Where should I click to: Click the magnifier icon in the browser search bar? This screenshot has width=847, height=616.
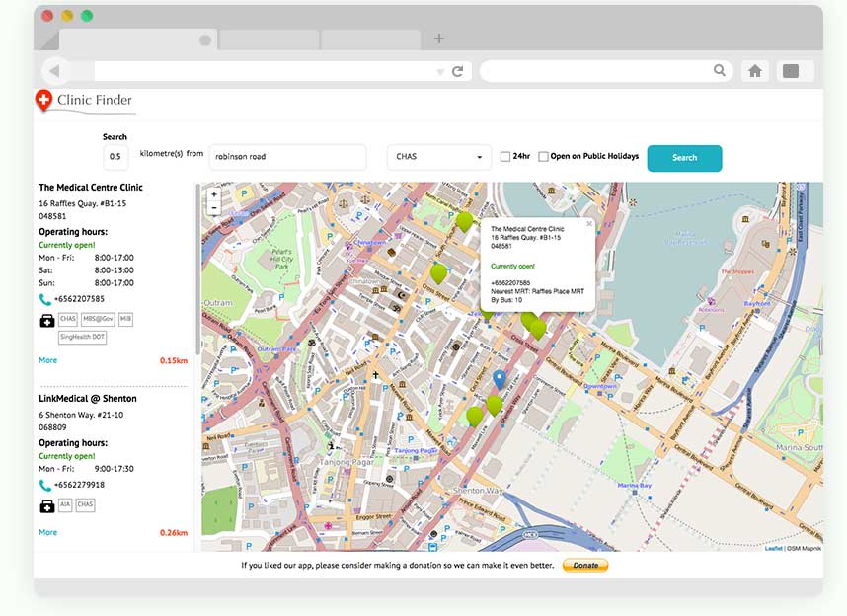pyautogui.click(x=720, y=71)
